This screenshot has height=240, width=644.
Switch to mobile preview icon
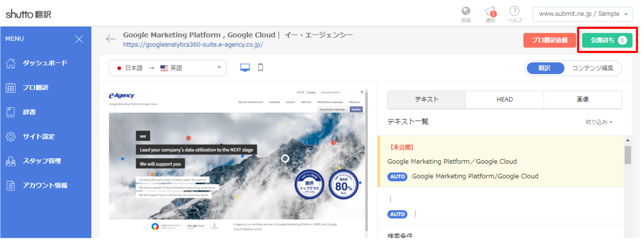click(x=261, y=68)
